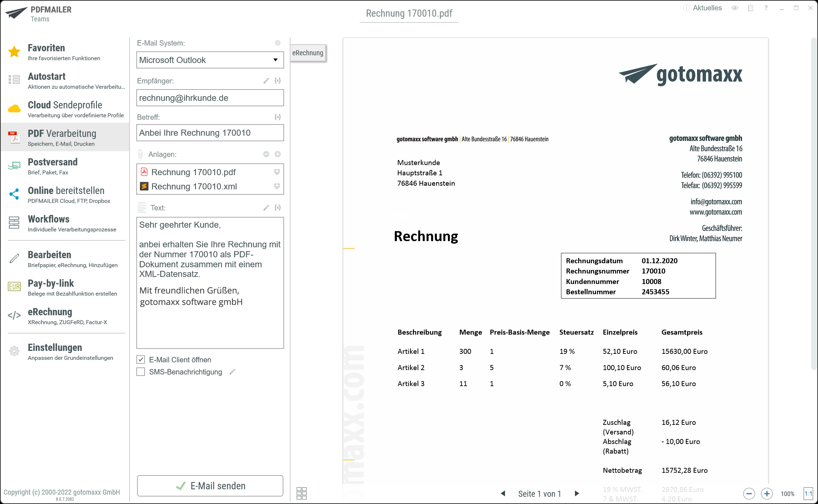Enable the SMS-Benachrichtigung checkbox
Viewport: 818px width, 504px height.
click(141, 372)
